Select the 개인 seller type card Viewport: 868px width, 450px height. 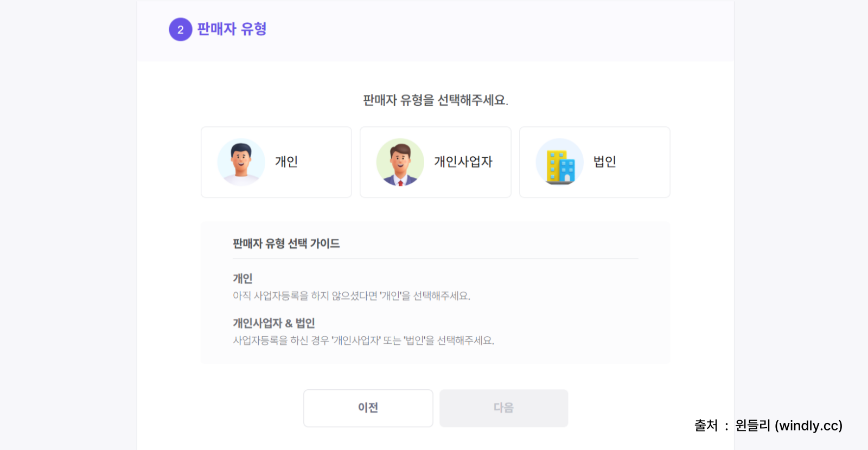[x=276, y=162]
